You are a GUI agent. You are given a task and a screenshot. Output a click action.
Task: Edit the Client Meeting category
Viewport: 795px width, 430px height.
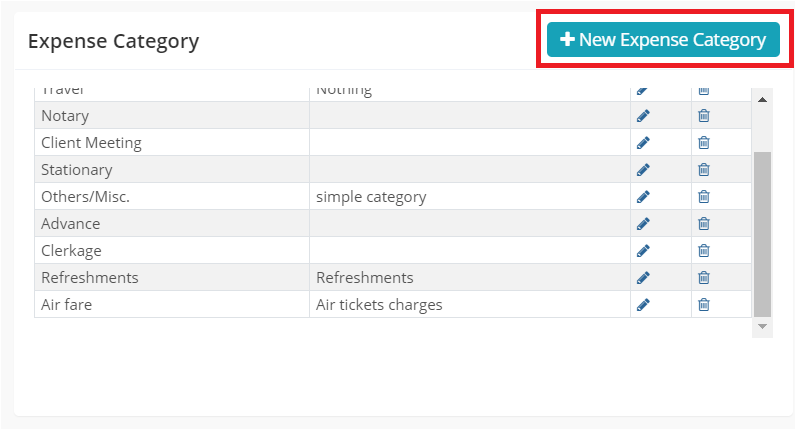point(643,143)
